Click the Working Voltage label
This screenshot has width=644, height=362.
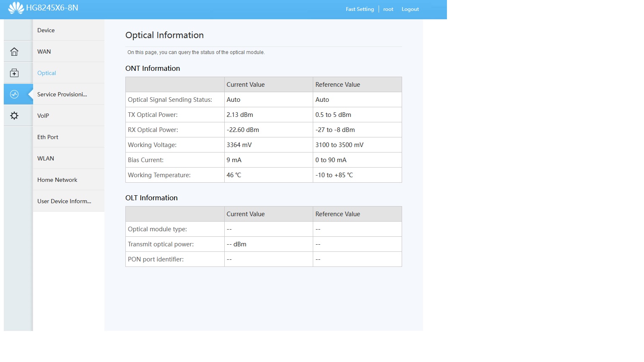pyautogui.click(x=152, y=145)
